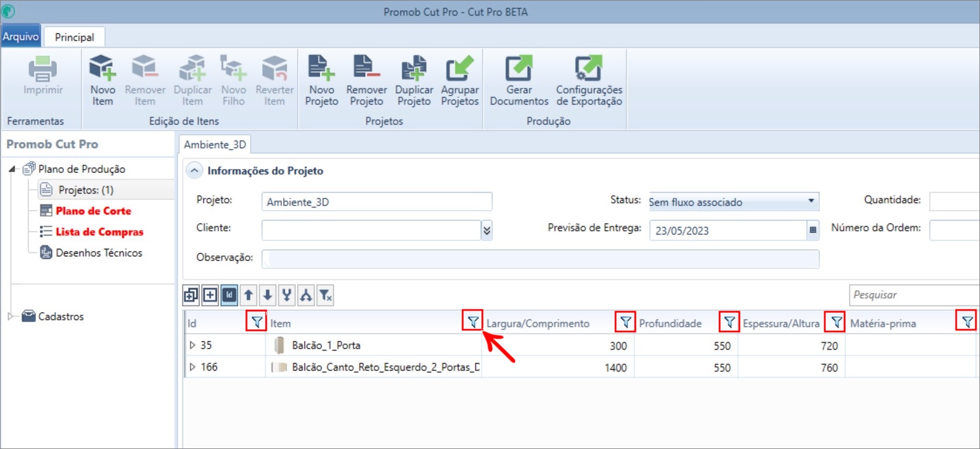Click Remover Item in the ribbon
Screen dimensions: 980x449
tap(145, 81)
